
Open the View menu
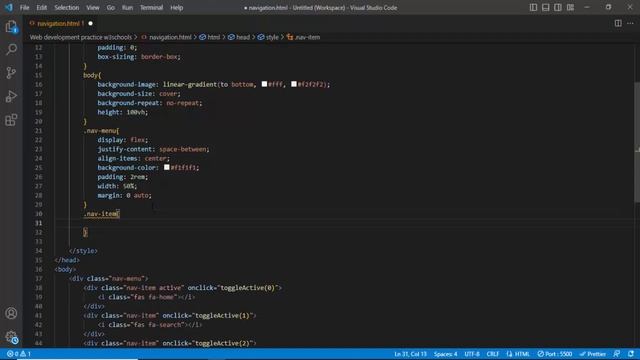93,7
